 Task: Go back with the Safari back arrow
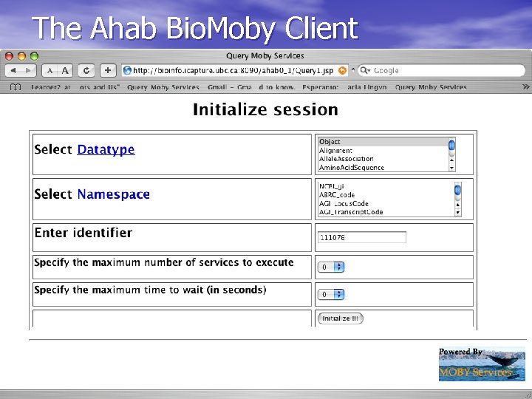click(x=13, y=71)
